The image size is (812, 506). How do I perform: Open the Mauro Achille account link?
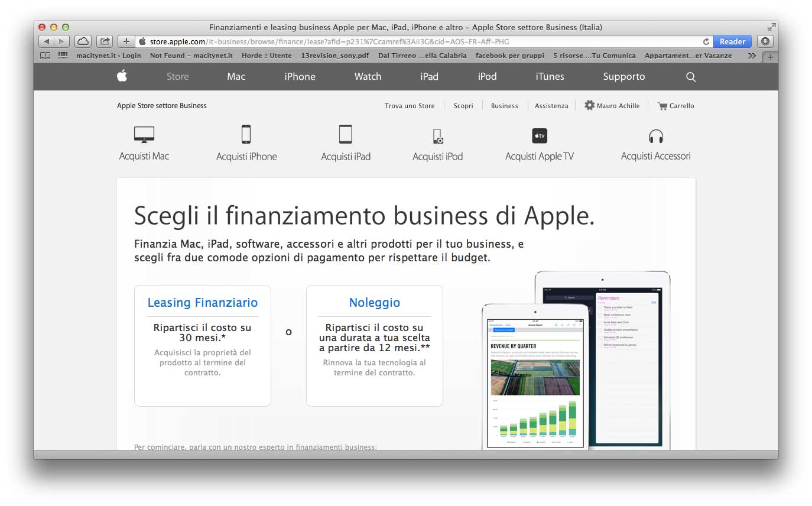618,106
